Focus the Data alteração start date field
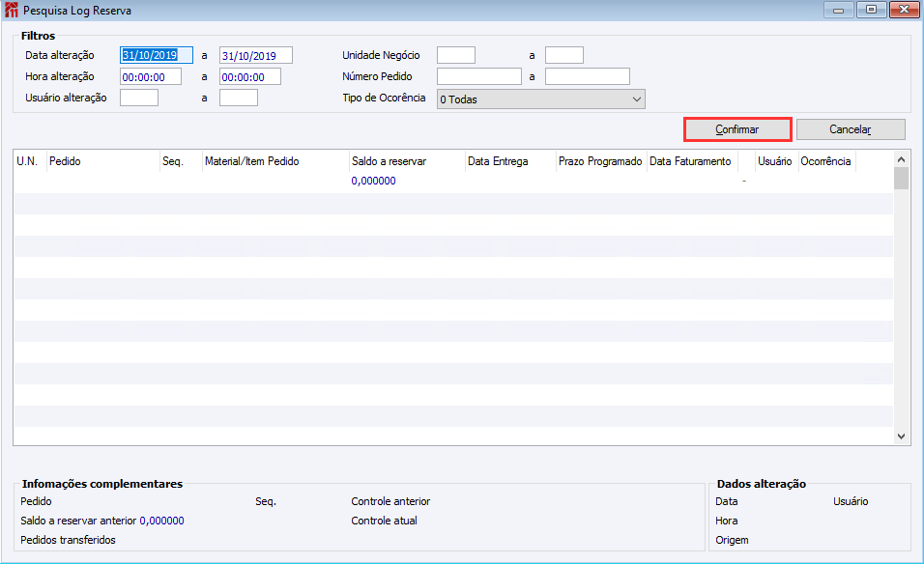 pyautogui.click(x=157, y=55)
